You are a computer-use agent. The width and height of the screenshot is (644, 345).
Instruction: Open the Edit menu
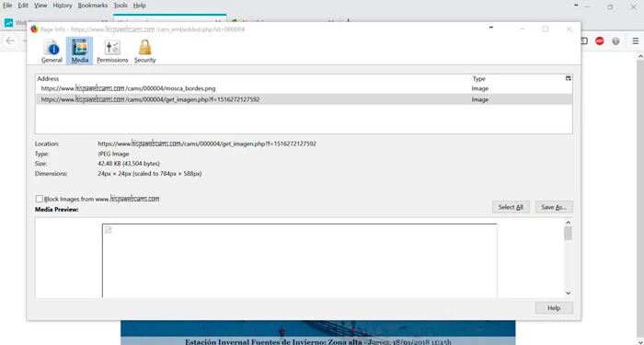coord(23,6)
